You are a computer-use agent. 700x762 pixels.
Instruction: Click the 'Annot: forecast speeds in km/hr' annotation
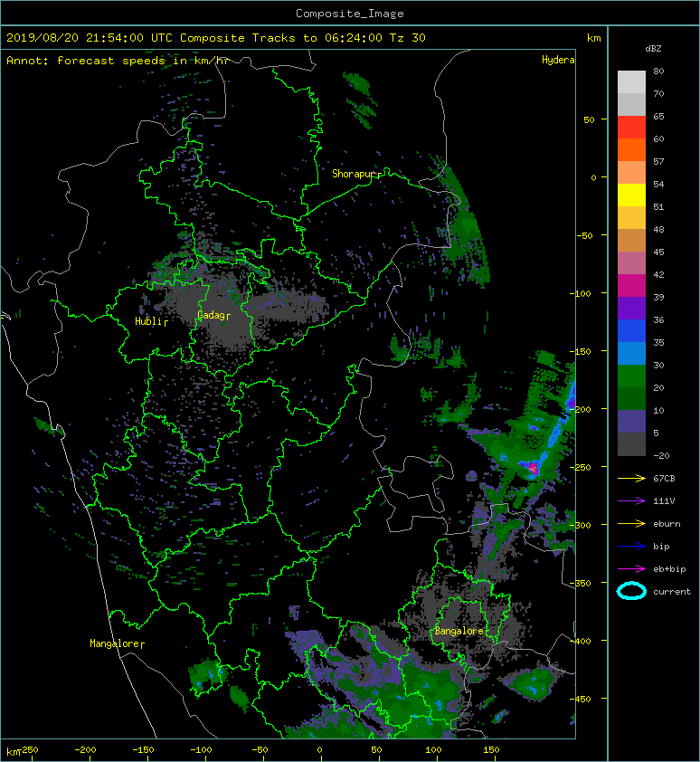[x=118, y=61]
